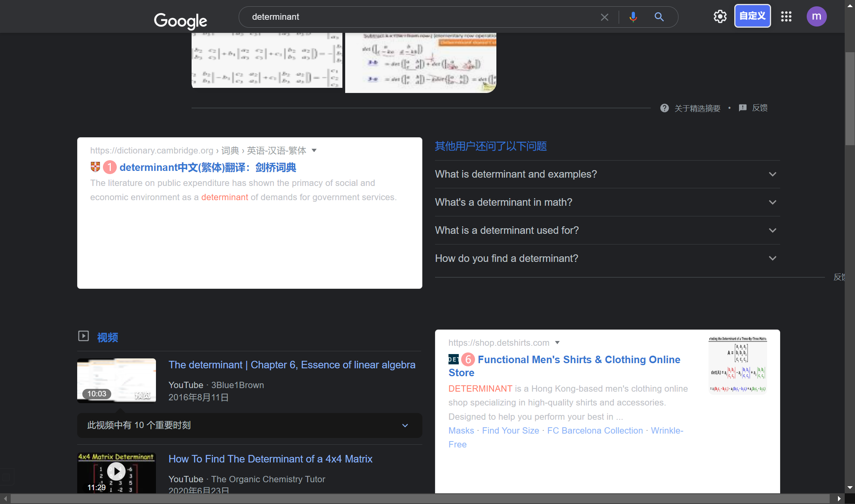Open the purple account avatar
The width and height of the screenshot is (855, 504).
[x=816, y=16]
